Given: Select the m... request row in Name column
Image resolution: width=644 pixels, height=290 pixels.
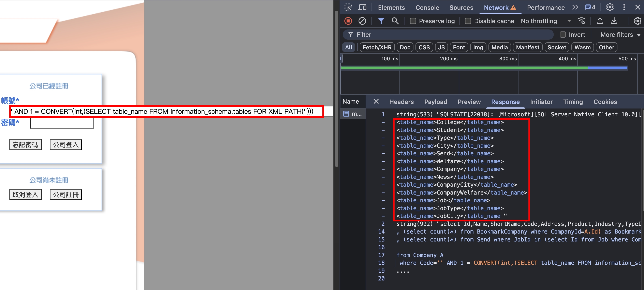Looking at the screenshot, I should 353,114.
